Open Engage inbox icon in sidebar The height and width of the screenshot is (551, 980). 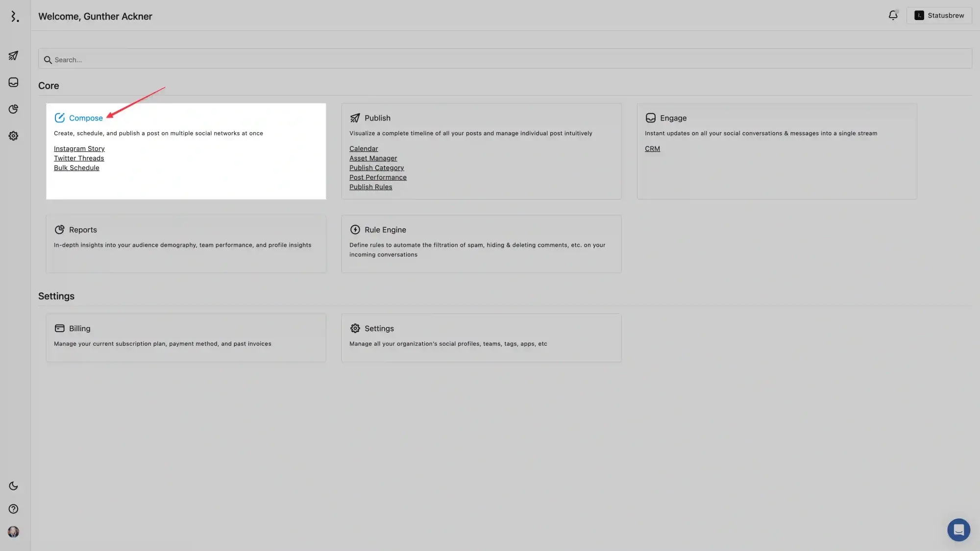pos(13,82)
